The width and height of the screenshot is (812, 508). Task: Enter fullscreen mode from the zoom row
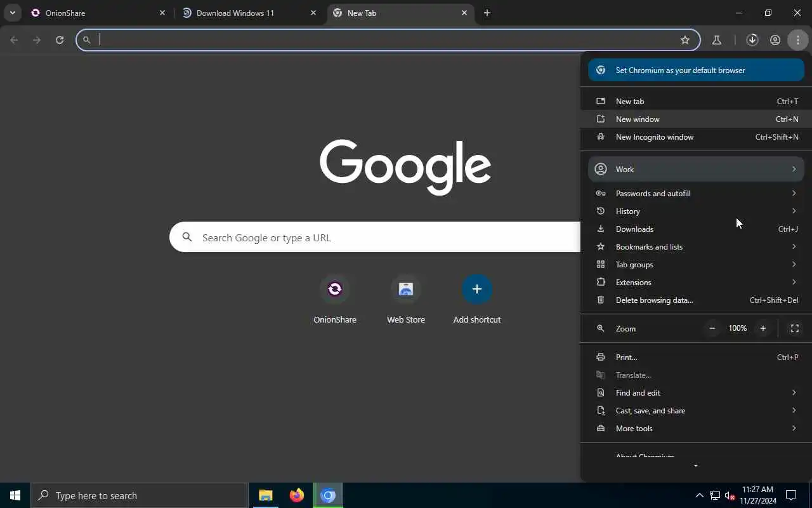(x=794, y=328)
